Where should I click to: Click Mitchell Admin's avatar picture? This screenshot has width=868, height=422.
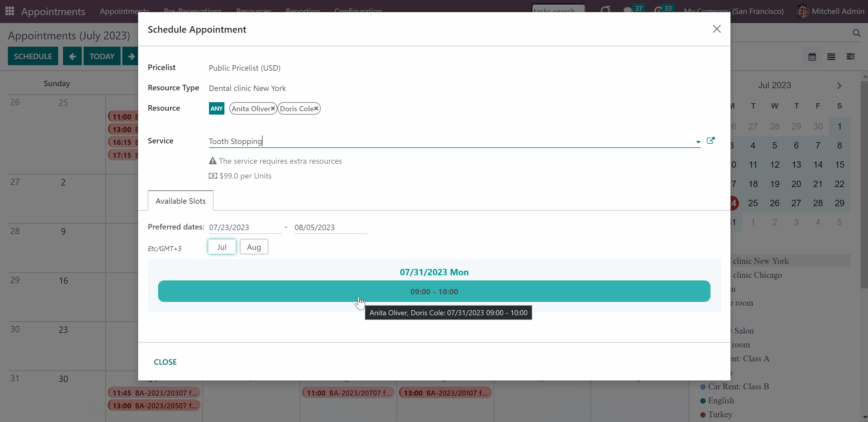[x=802, y=11]
